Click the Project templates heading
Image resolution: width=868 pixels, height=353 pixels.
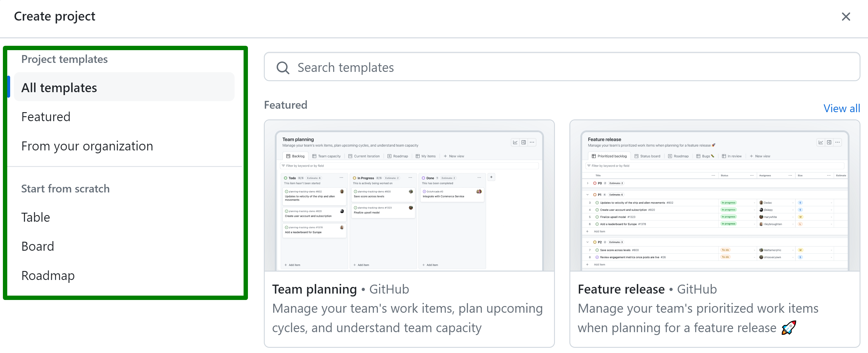(64, 59)
